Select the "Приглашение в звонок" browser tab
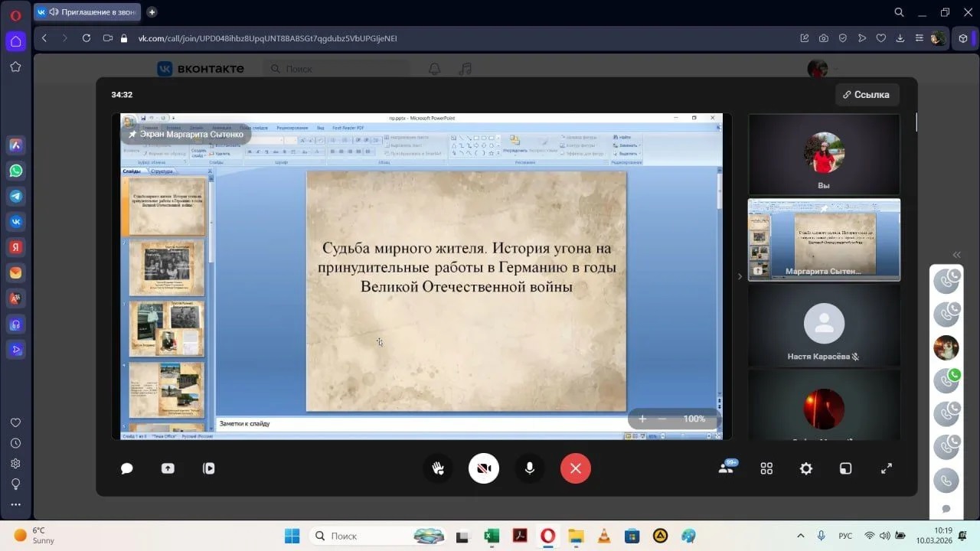 (x=88, y=12)
